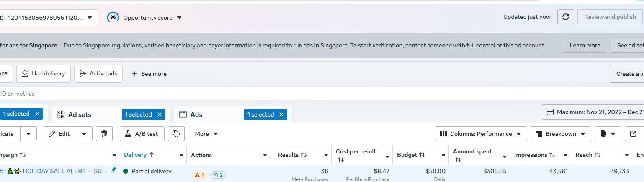Toggle the Had delivery filter

click(44, 73)
